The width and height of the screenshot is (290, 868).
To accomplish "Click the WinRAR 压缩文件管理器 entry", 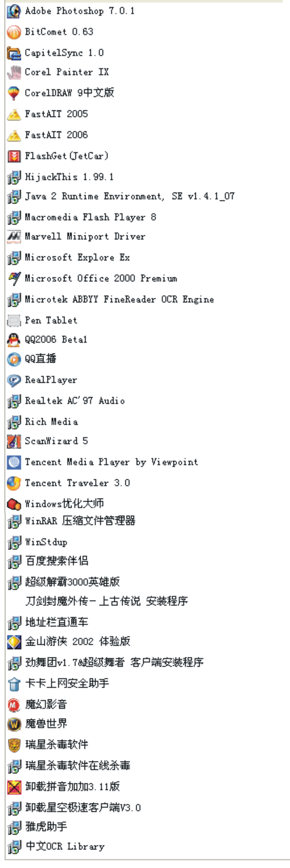I will click(71, 521).
